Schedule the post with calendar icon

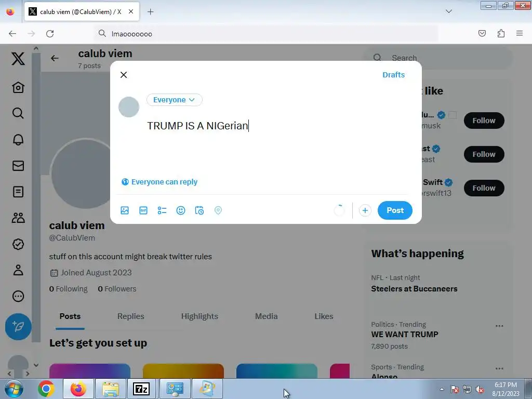coord(199,210)
